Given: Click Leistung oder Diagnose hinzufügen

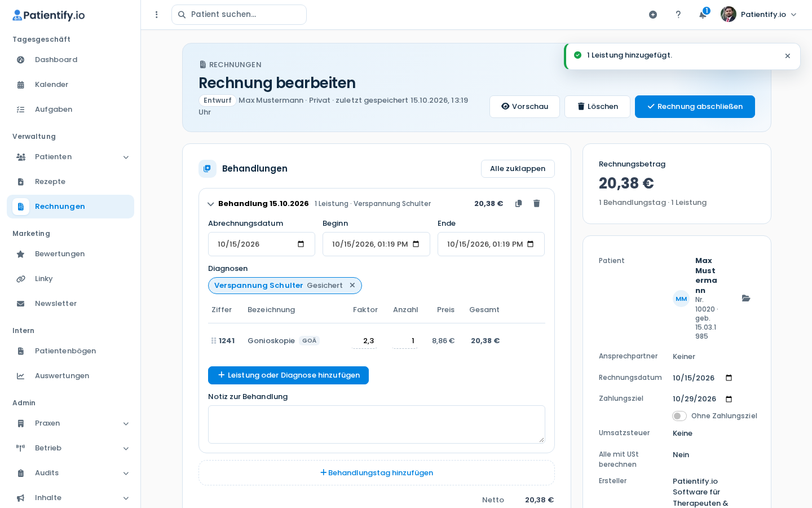Looking at the screenshot, I should 288,375.
